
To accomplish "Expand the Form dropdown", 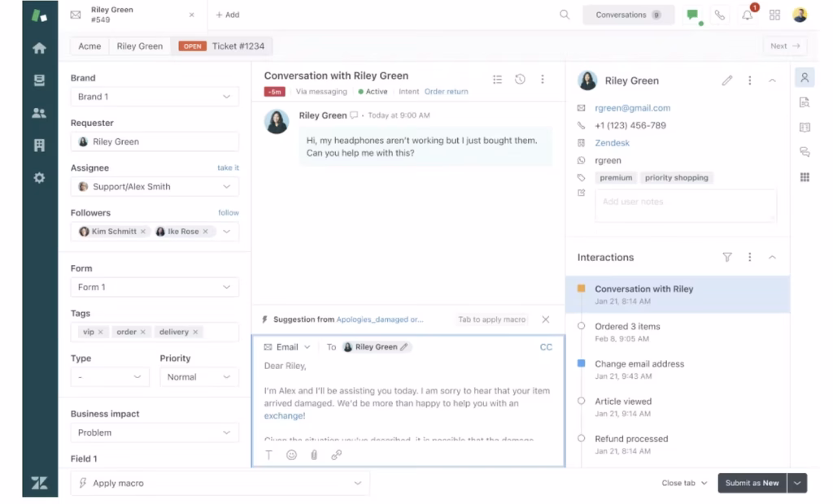I will [155, 287].
